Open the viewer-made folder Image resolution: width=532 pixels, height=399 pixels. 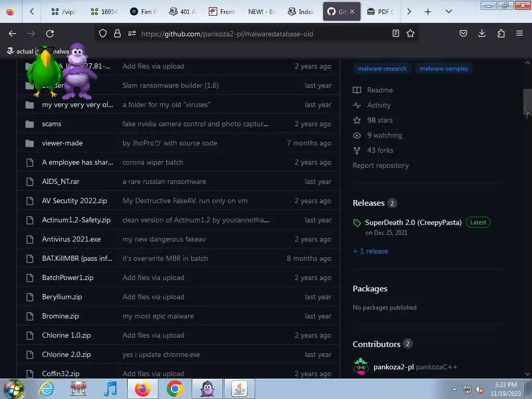62,143
